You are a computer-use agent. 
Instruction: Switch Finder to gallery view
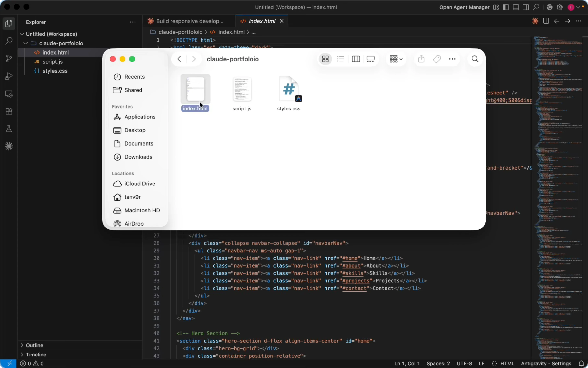(371, 59)
